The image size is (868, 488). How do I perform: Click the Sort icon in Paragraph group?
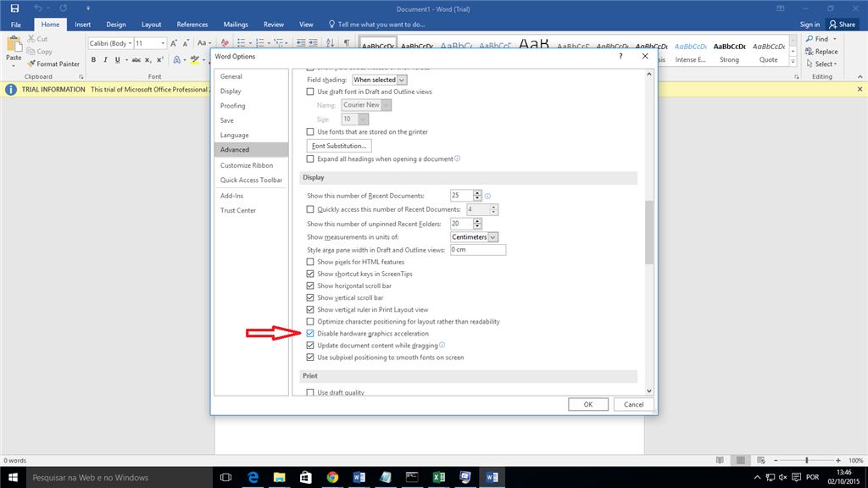(x=330, y=42)
